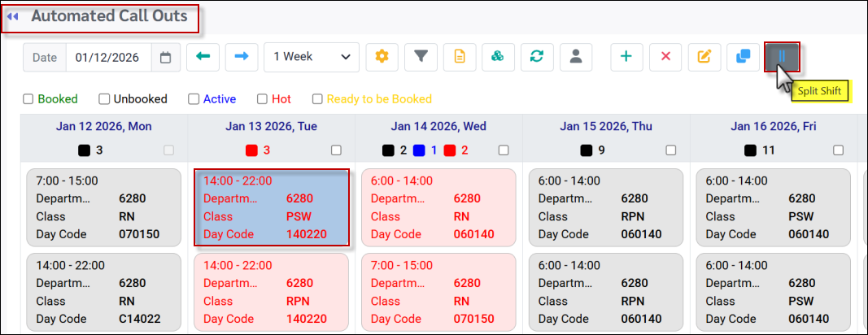Click the Date input field

coord(109,57)
